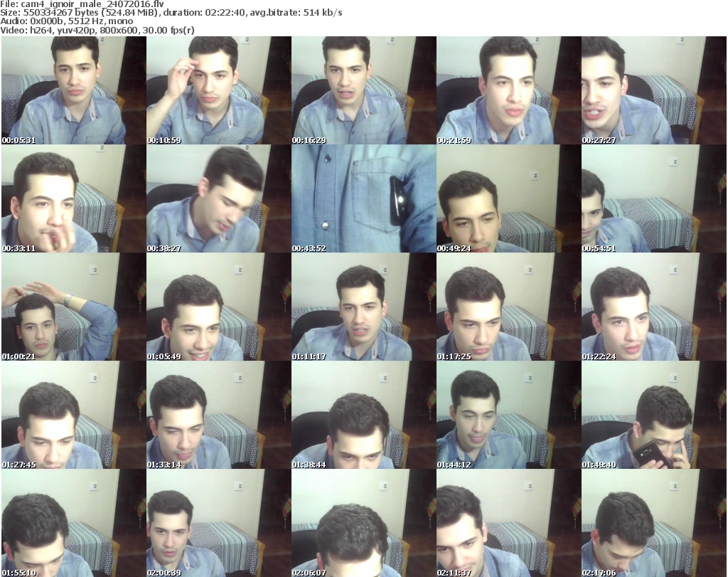Open the thumbnail at 01:27:45
728x577 pixels.
point(73,415)
